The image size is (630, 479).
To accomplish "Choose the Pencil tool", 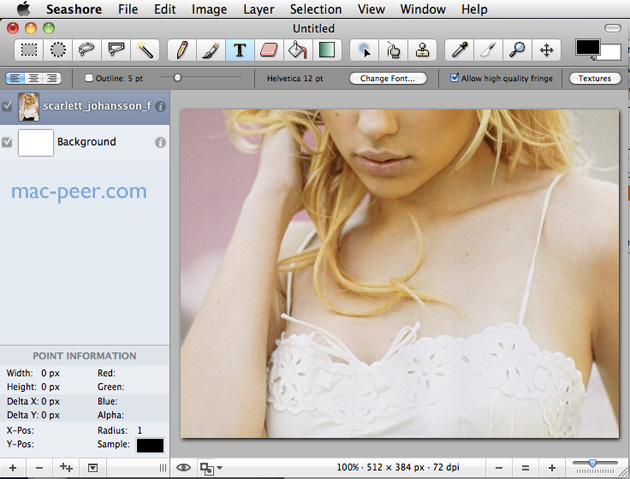I will pos(181,49).
